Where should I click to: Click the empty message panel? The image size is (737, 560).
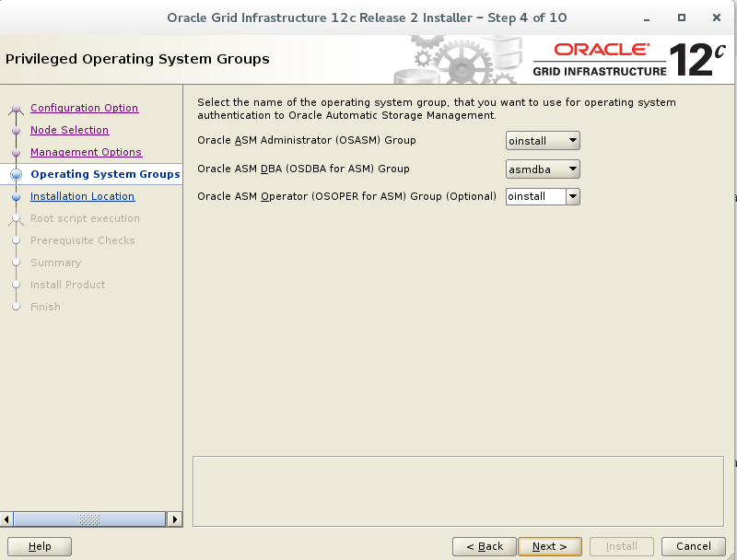point(458,491)
